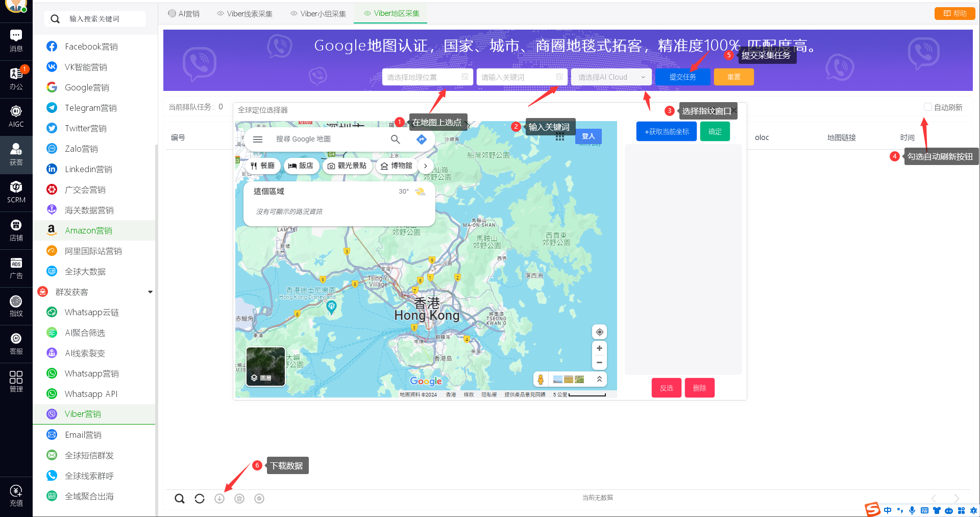This screenshot has width=980, height=517.
Task: Select Email营销 in the sidebar menu
Action: pos(94,435)
